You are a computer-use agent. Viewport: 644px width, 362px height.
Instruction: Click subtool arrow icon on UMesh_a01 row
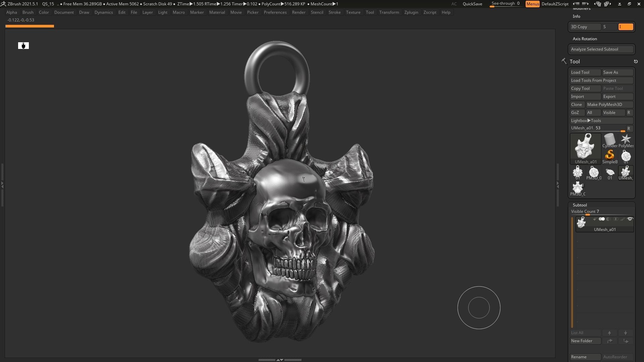[595, 219]
